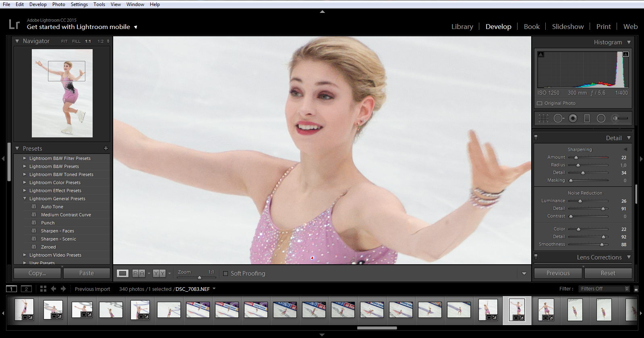
Task: Open the Filters Off dropdown
Action: 604,289
